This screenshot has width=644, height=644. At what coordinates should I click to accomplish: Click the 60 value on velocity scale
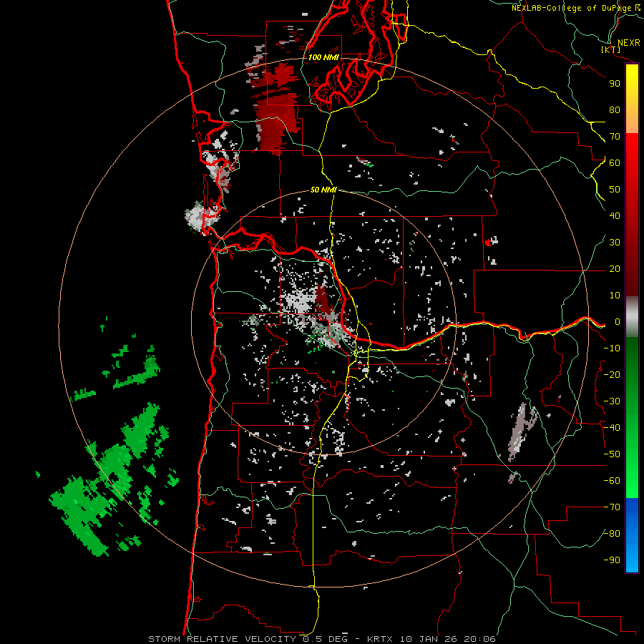tap(615, 163)
